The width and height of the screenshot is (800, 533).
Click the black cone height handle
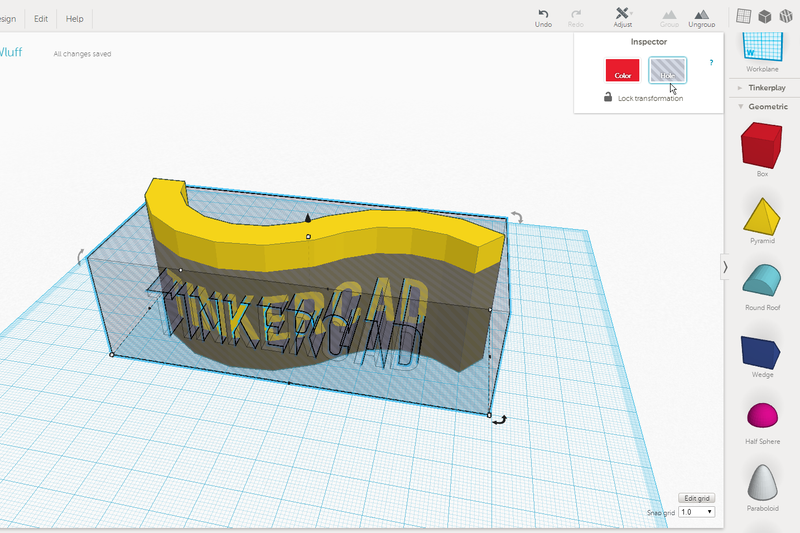308,218
